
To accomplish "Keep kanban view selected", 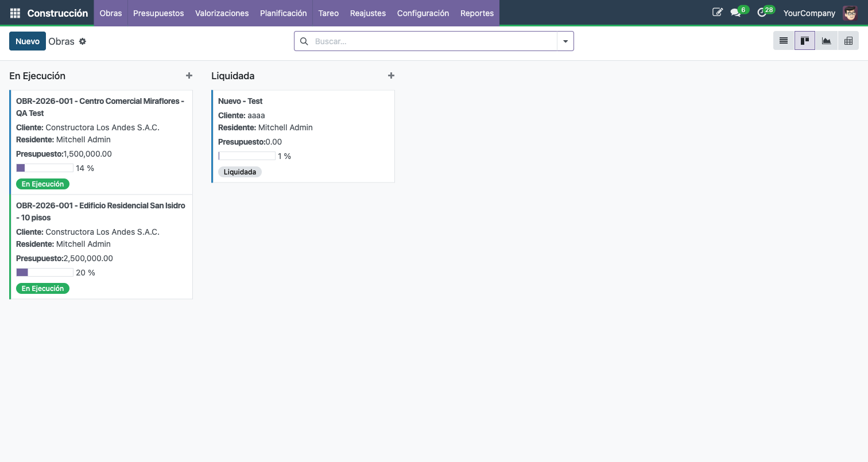I will [x=805, y=40].
